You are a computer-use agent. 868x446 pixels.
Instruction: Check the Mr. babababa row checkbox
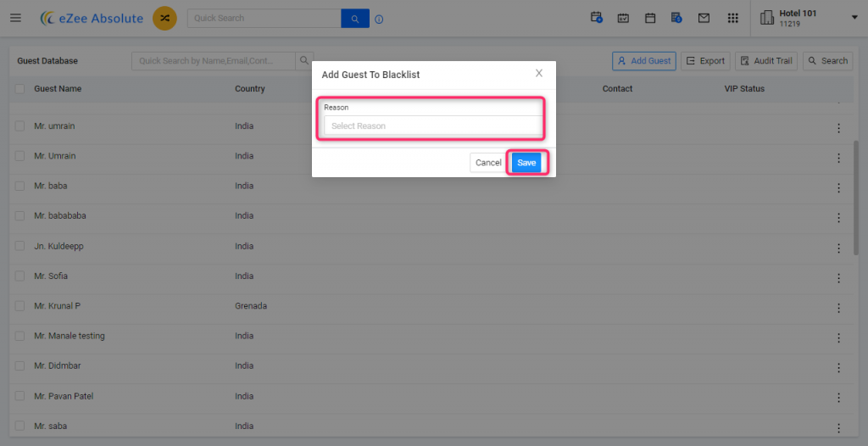pos(20,216)
